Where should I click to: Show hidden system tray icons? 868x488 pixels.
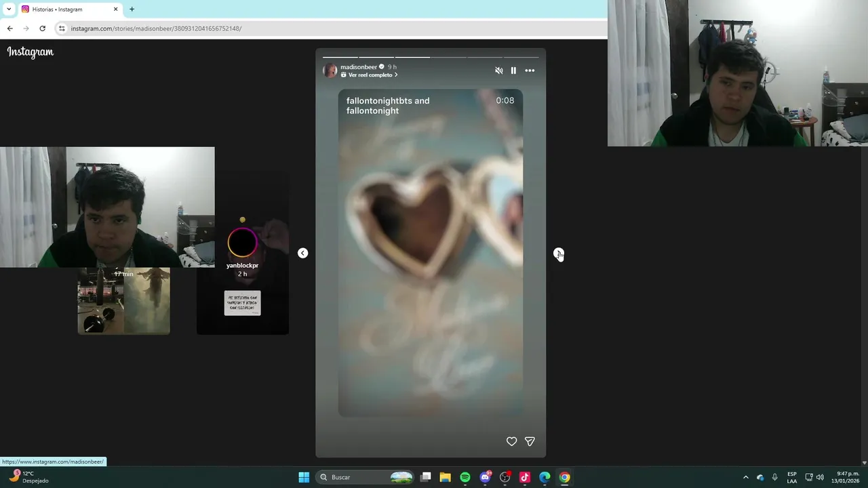[x=746, y=477]
